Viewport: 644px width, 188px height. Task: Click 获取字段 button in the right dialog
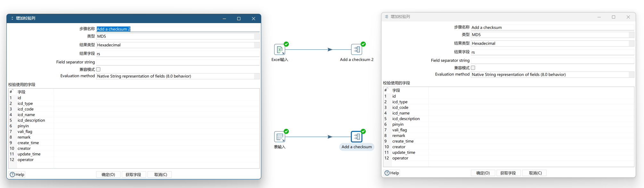point(508,173)
